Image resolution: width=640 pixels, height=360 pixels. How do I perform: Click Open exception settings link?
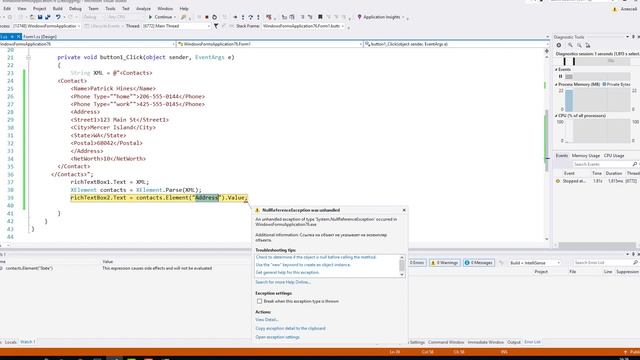point(277,338)
